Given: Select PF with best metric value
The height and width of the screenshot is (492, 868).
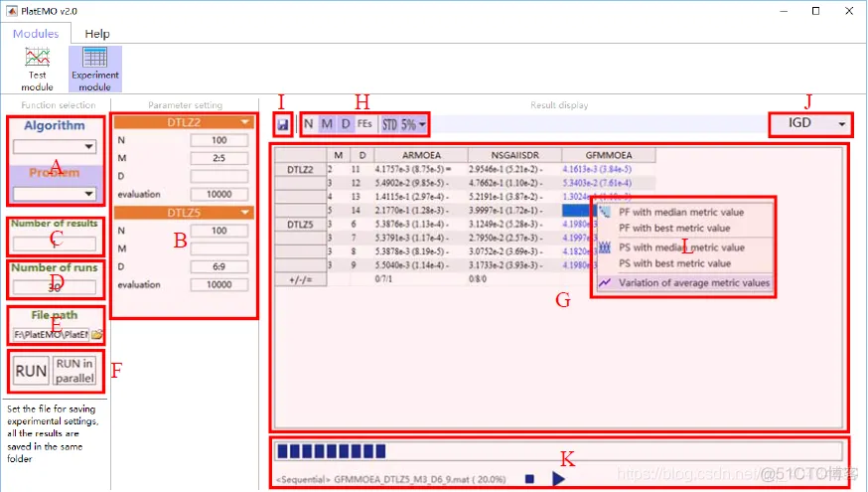Looking at the screenshot, I should tap(685, 229).
